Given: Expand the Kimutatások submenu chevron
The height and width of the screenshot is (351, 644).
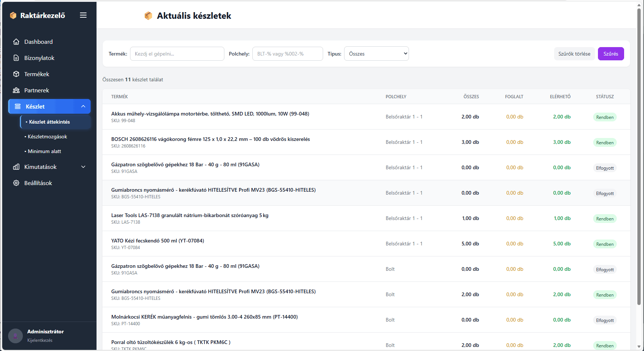Looking at the screenshot, I should 83,167.
